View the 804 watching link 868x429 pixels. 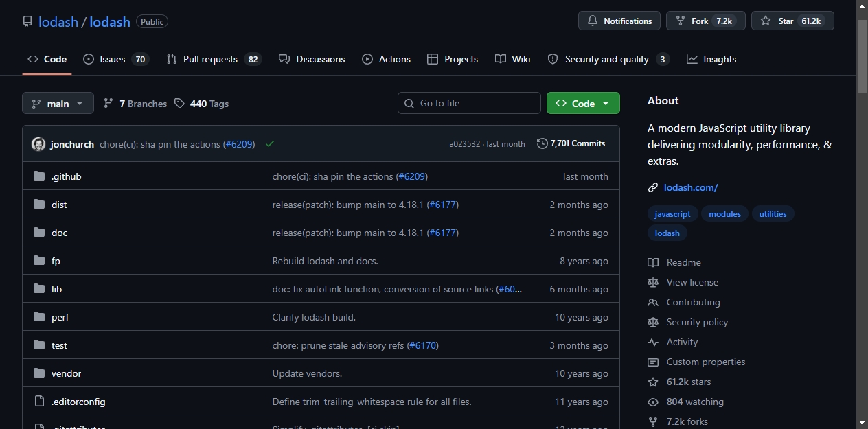click(686, 402)
